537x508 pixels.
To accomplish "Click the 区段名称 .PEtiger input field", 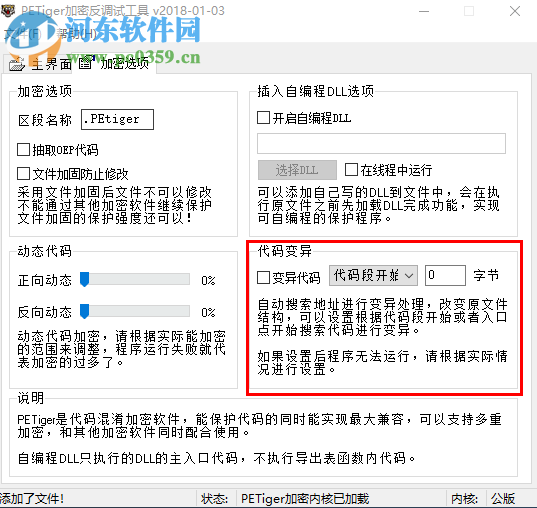I will (117, 120).
